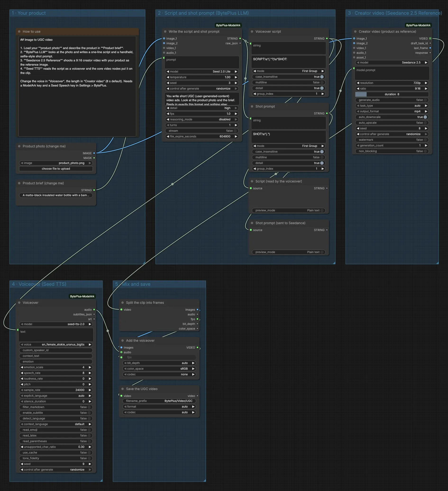Click the BytePlus-ModelArk badge above Voiceover node
The width and height of the screenshot is (448, 491).
tap(82, 296)
